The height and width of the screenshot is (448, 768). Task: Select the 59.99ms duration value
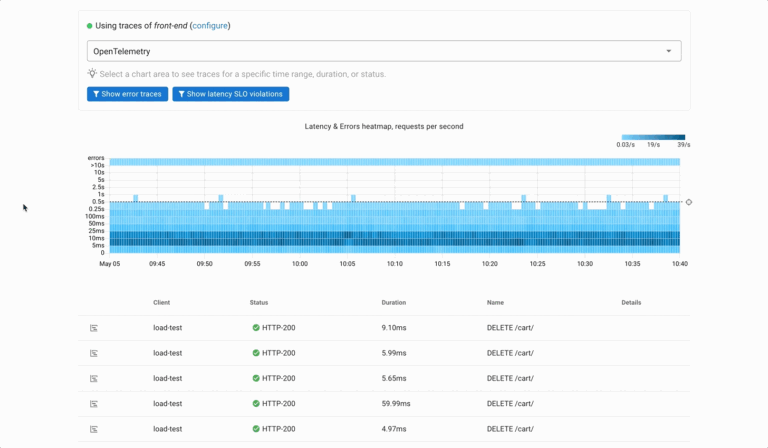coord(398,403)
